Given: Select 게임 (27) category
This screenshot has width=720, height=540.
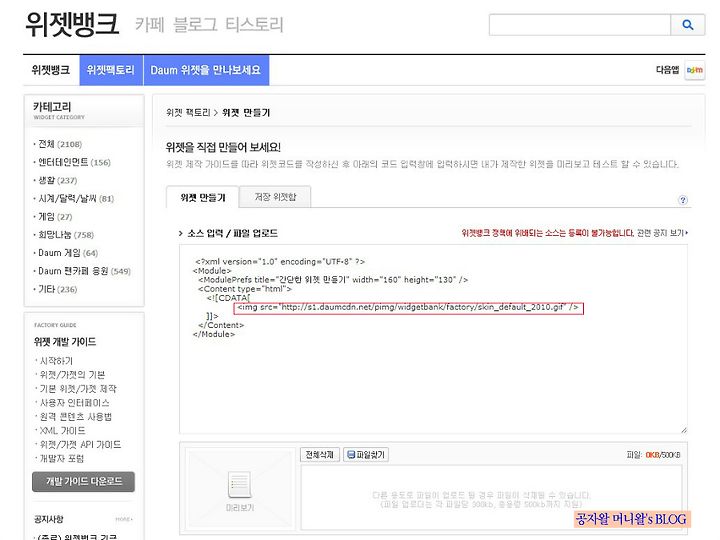Looking at the screenshot, I should click(x=55, y=217).
